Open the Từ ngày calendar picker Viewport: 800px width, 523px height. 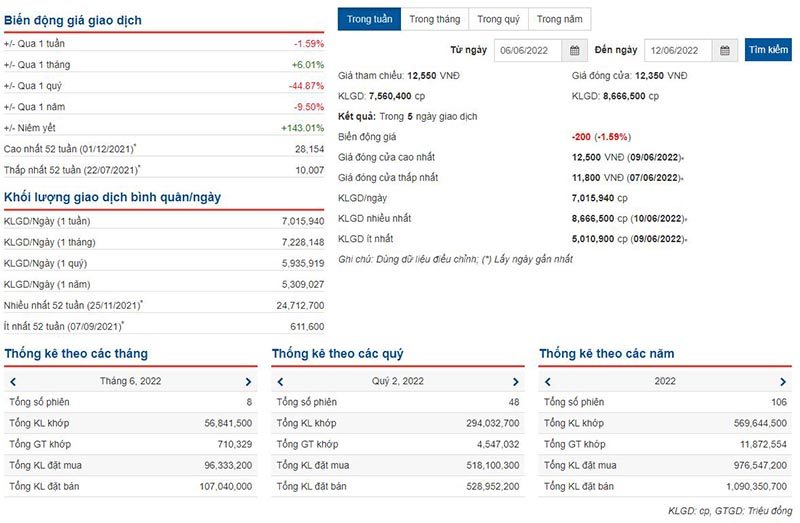(x=575, y=50)
